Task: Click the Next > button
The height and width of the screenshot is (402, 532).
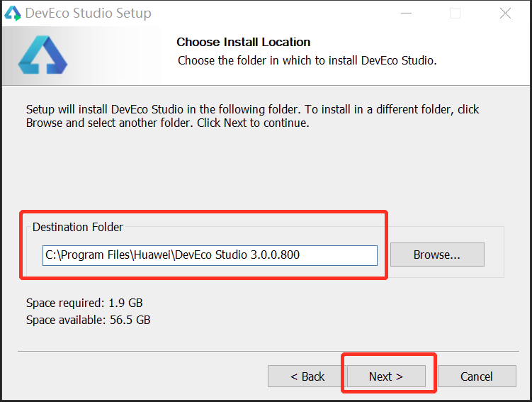Action: [386, 376]
